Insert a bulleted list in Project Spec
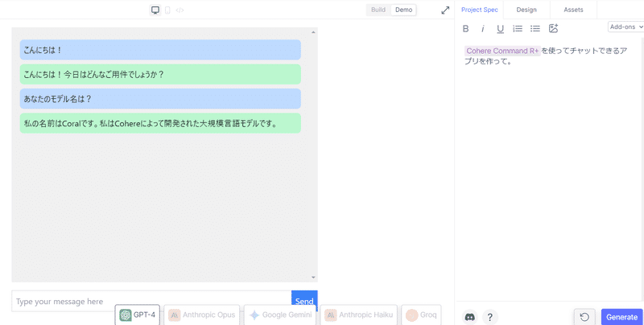 point(535,28)
